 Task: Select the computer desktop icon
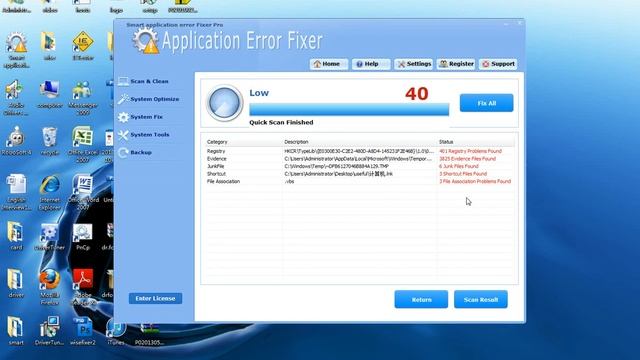pyautogui.click(x=49, y=95)
